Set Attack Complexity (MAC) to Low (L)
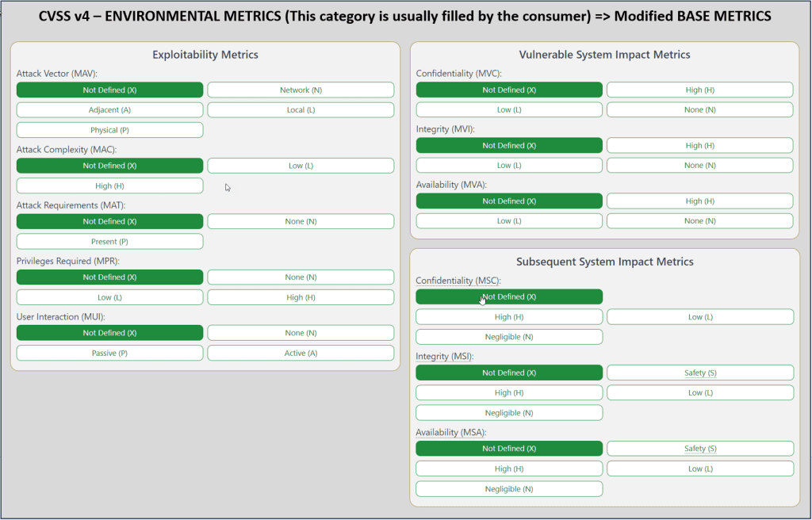The width and height of the screenshot is (812, 520). [x=301, y=166]
